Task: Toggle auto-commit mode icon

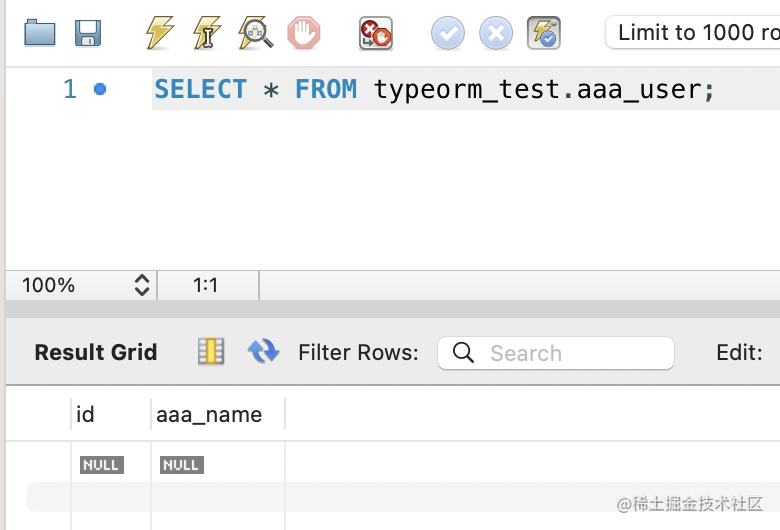Action: (x=544, y=33)
